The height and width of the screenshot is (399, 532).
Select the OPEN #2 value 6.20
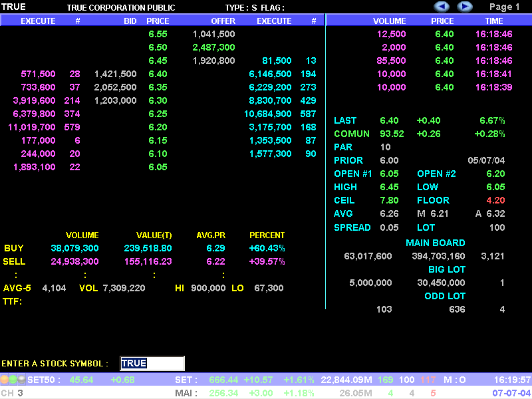pyautogui.click(x=495, y=174)
